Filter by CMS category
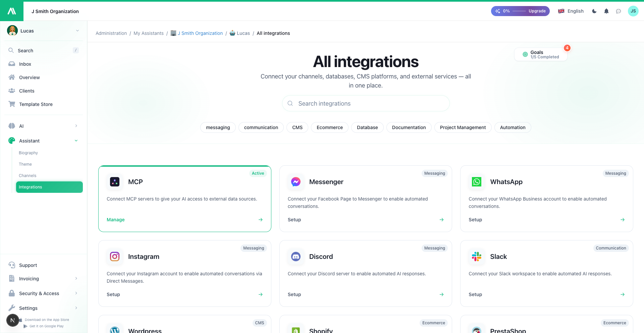This screenshot has width=644, height=333. [297, 127]
